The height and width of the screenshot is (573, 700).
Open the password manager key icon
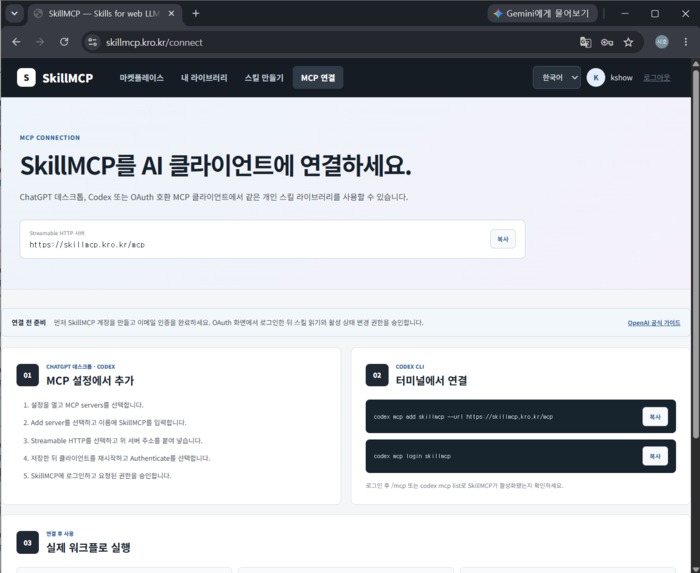[x=607, y=42]
